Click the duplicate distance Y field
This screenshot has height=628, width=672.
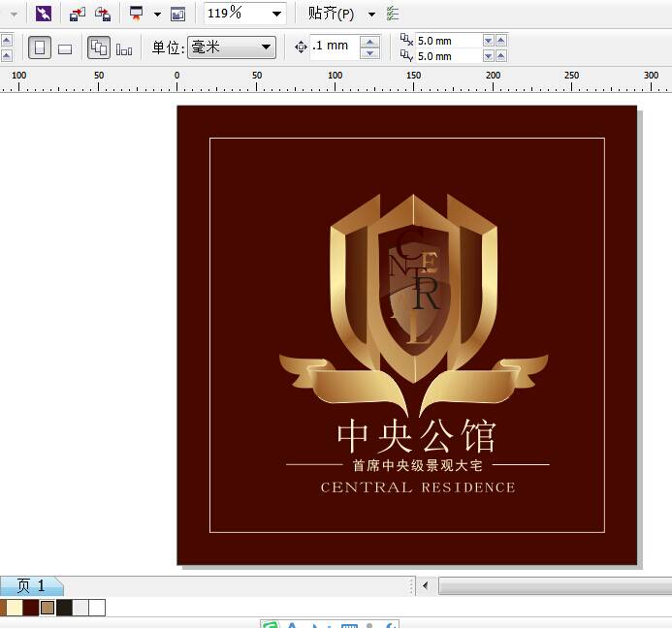[x=448, y=56]
